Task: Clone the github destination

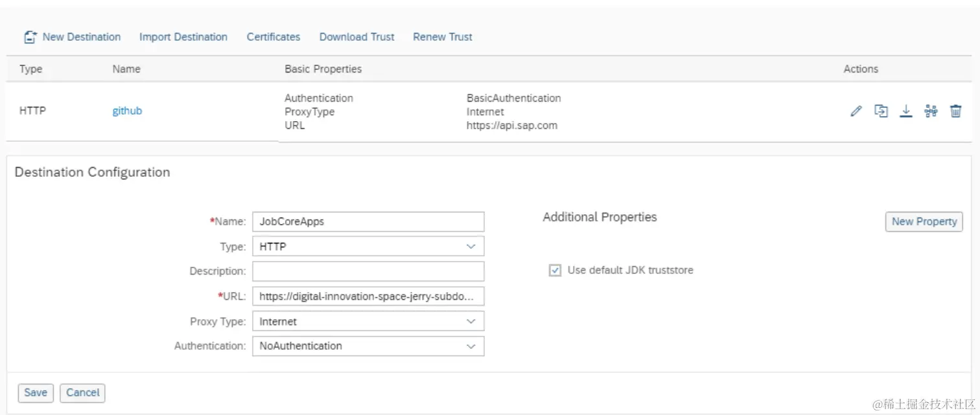Action: pyautogui.click(x=881, y=111)
